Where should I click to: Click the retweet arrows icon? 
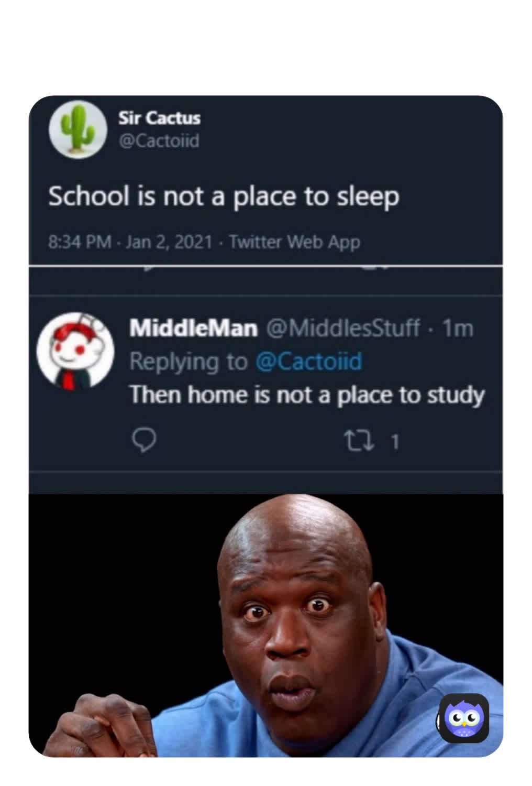359,441
